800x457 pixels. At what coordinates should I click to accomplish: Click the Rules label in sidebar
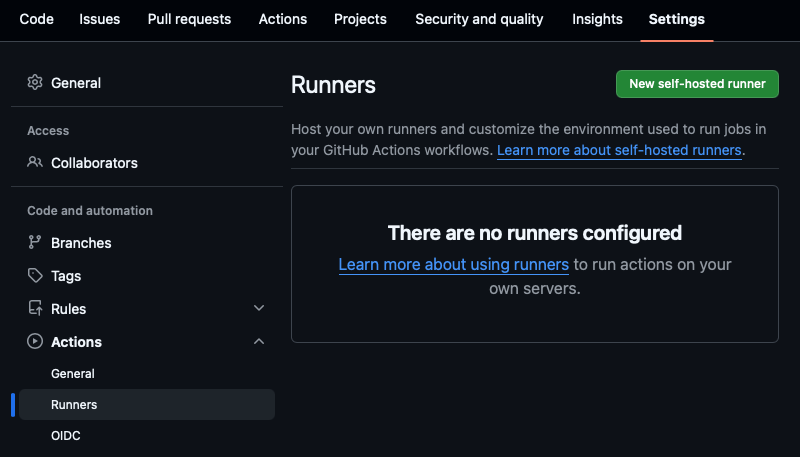coord(68,309)
